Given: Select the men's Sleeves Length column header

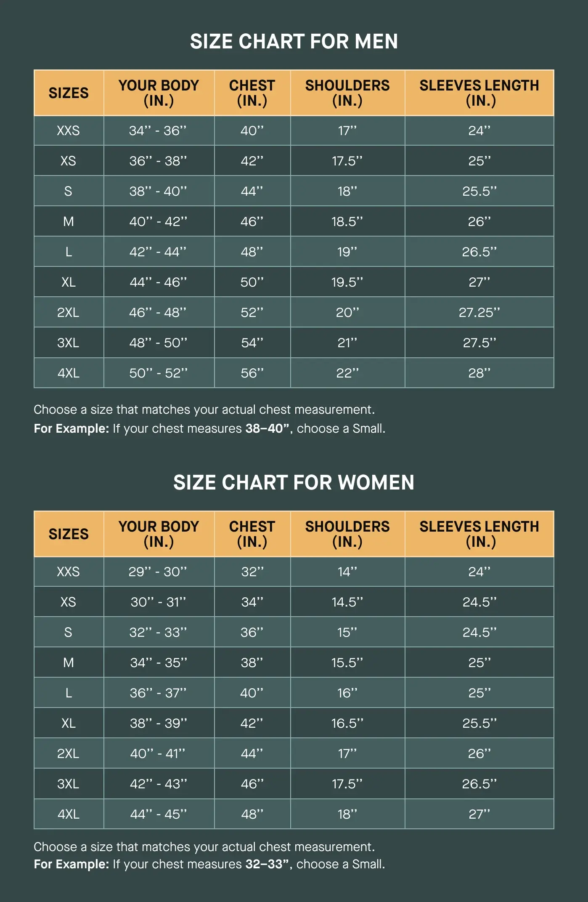Looking at the screenshot, I should (x=479, y=93).
